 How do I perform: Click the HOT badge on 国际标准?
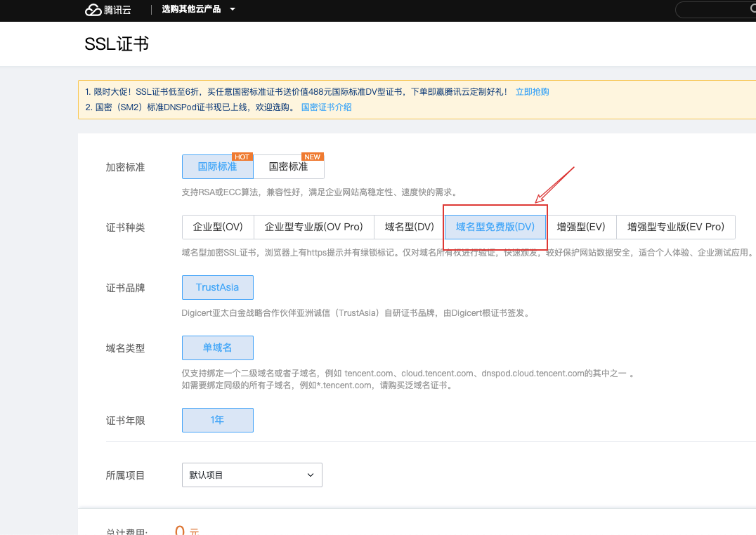point(242,157)
